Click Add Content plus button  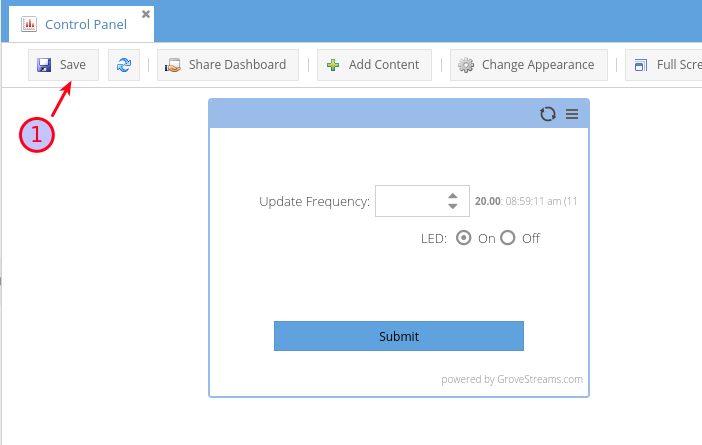[x=374, y=65]
